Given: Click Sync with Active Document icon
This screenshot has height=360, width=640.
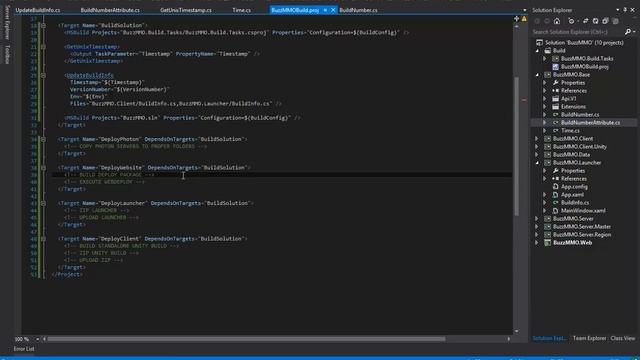Looking at the screenshot, I should pyautogui.click(x=585, y=21).
